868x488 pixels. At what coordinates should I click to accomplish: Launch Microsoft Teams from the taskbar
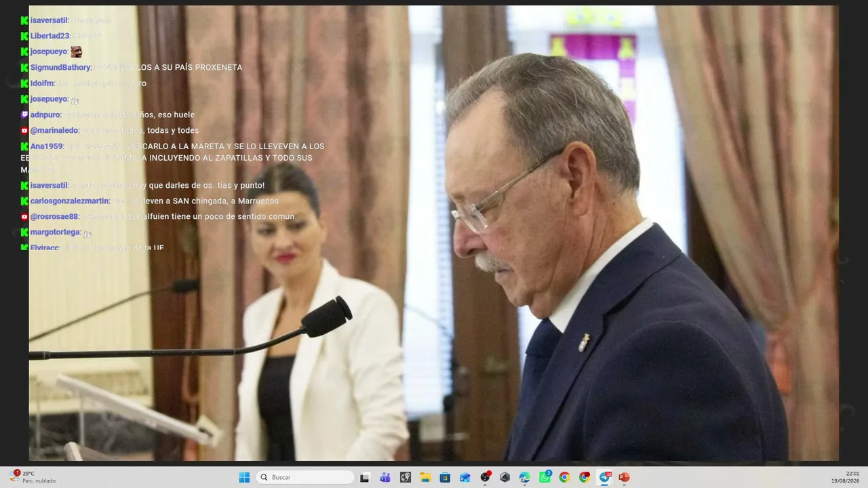385,477
